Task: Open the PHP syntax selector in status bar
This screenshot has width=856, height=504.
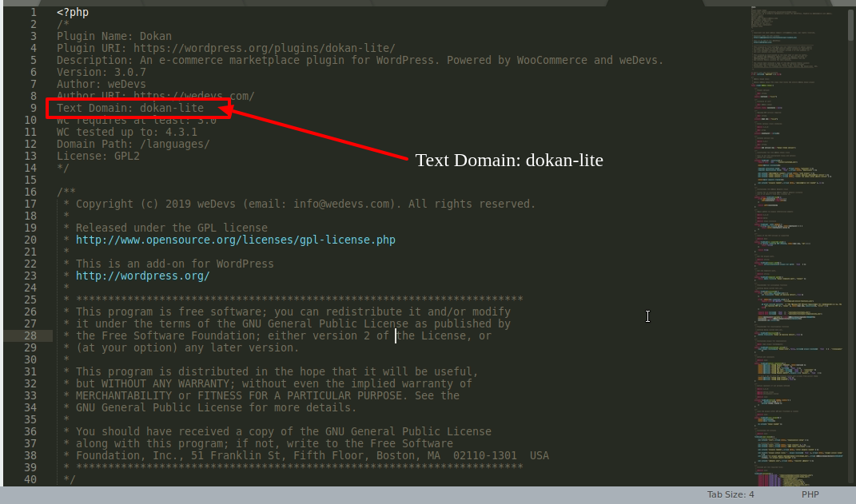Action: (810, 494)
